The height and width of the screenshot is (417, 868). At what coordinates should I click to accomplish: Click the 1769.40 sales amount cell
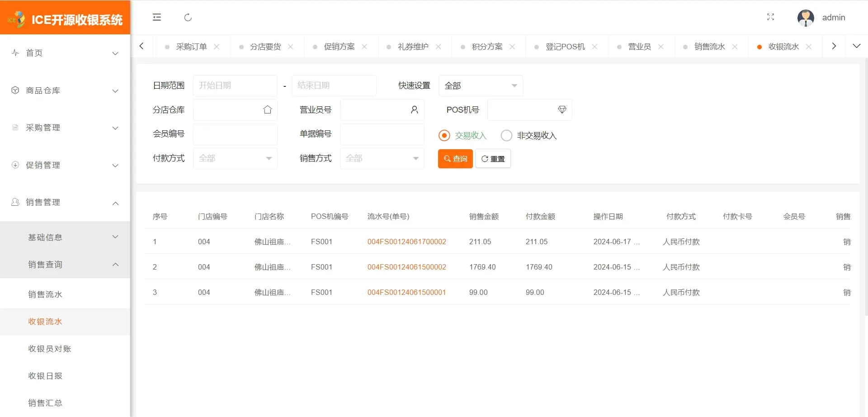coord(482,267)
